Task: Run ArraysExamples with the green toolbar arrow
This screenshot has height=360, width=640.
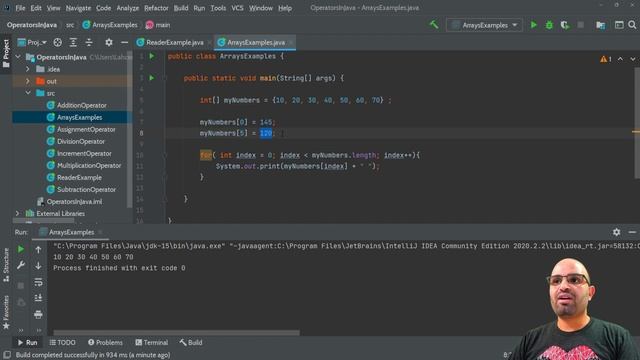Action: tap(533, 25)
